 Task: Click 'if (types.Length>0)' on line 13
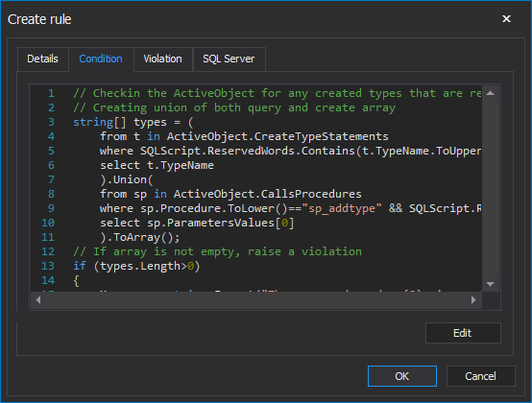point(136,266)
